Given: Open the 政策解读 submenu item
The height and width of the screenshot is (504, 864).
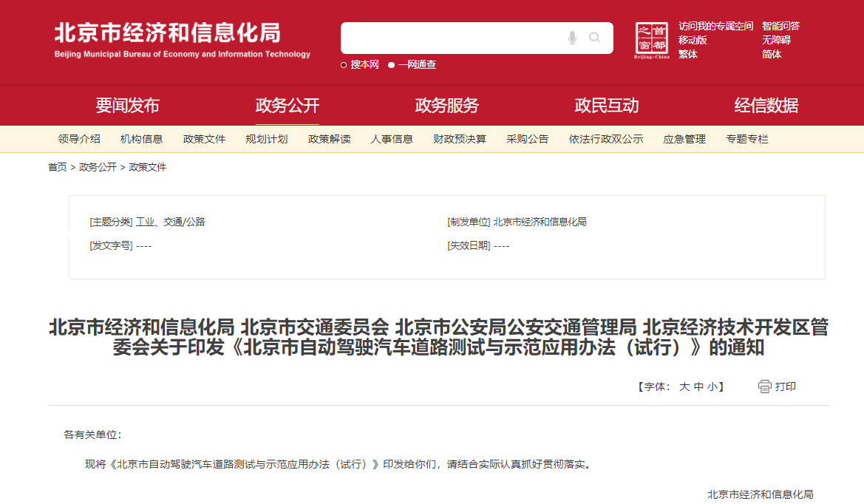Looking at the screenshot, I should click(x=330, y=139).
